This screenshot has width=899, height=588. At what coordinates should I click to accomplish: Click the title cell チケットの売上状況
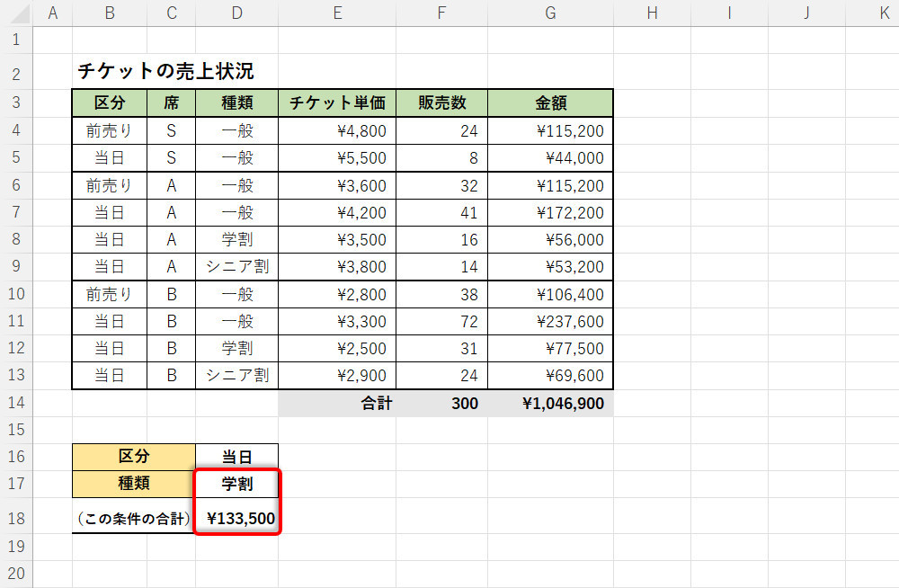coord(165,71)
